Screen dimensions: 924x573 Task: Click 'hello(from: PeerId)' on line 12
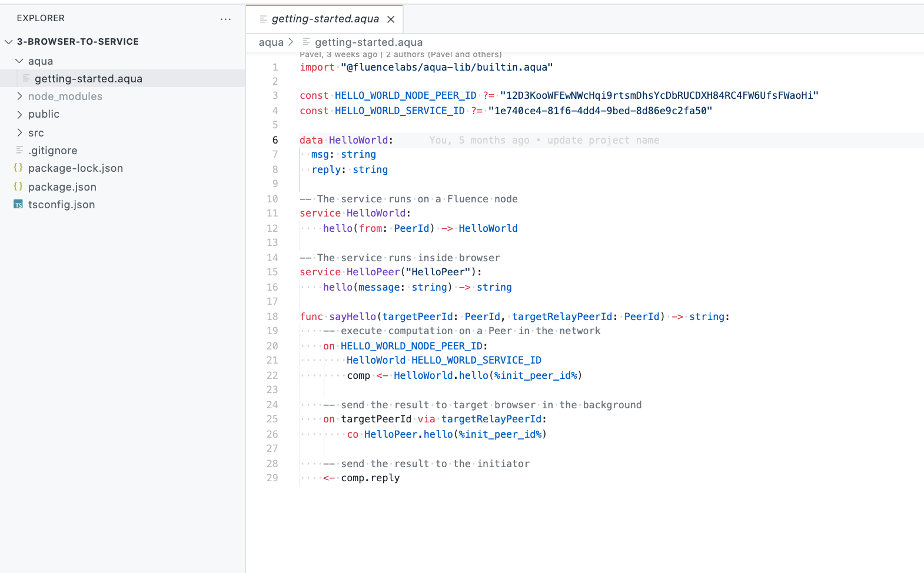[379, 228]
